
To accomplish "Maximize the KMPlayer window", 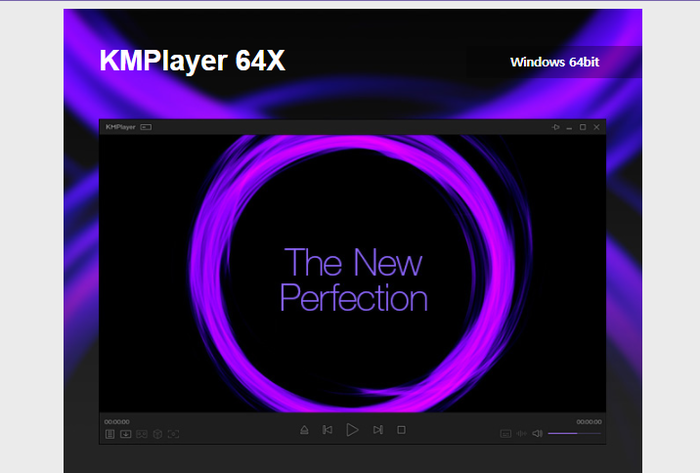I will [x=583, y=128].
